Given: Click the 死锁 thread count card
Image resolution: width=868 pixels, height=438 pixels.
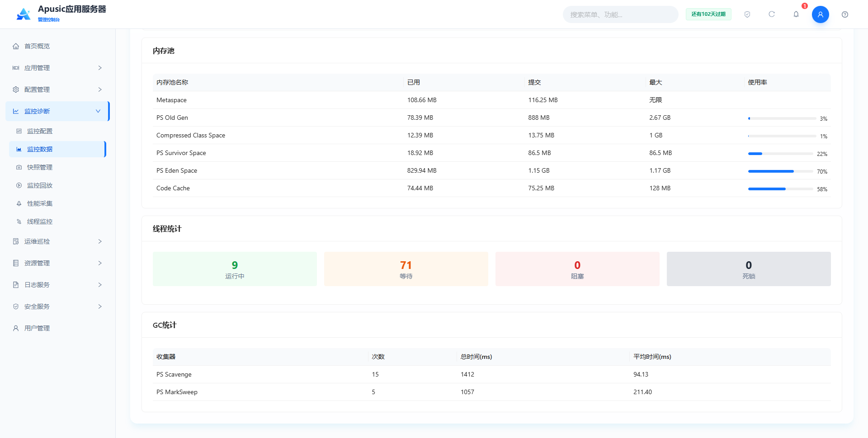Looking at the screenshot, I should pos(749,269).
